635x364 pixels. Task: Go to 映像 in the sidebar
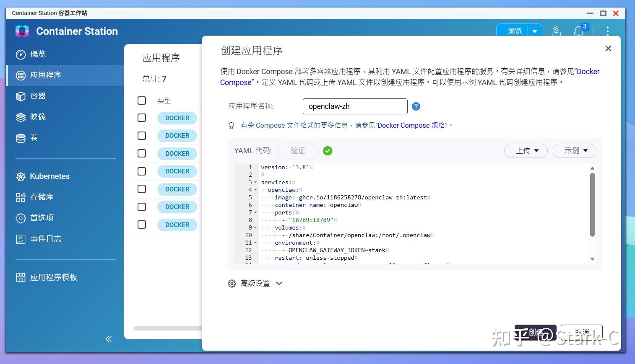[65, 117]
